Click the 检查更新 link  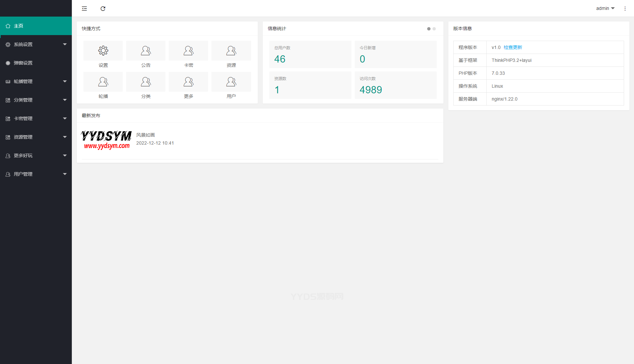click(513, 47)
